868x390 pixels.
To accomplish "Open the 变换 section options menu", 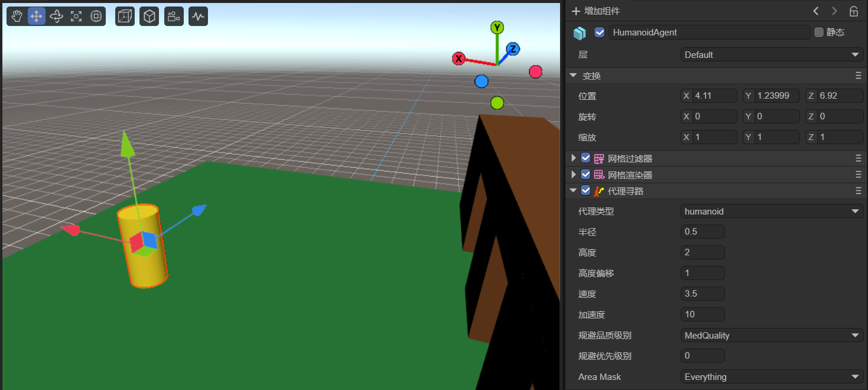I will tap(858, 76).
